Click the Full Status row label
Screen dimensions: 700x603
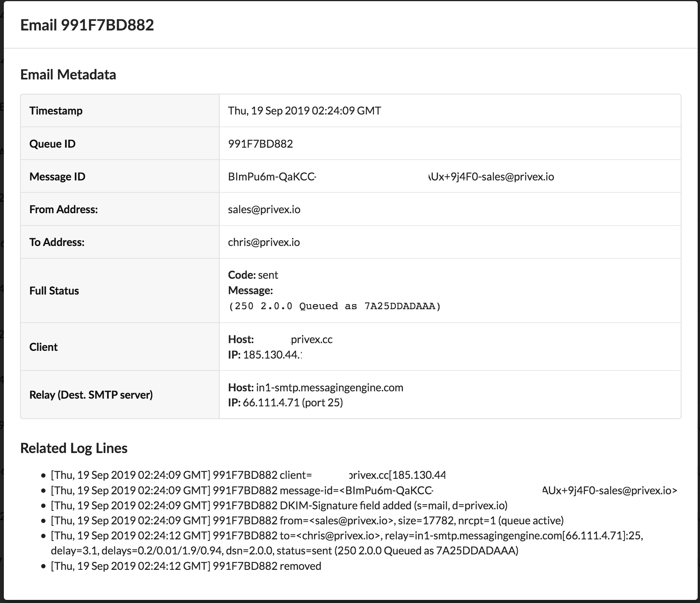click(x=54, y=291)
